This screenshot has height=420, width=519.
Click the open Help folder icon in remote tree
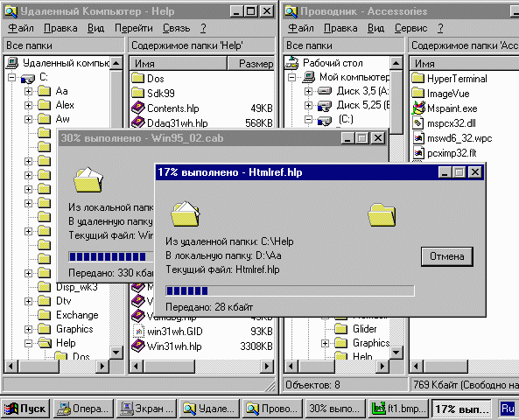pos(45,342)
